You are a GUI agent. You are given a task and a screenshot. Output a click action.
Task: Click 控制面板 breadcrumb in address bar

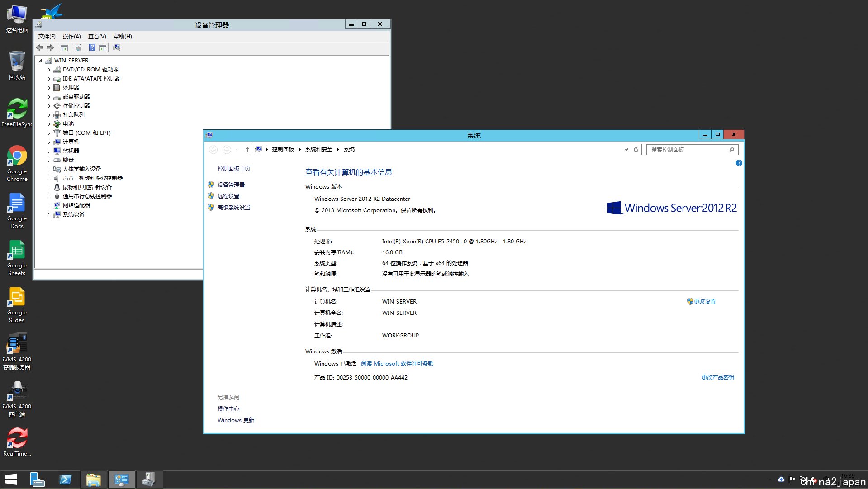283,149
